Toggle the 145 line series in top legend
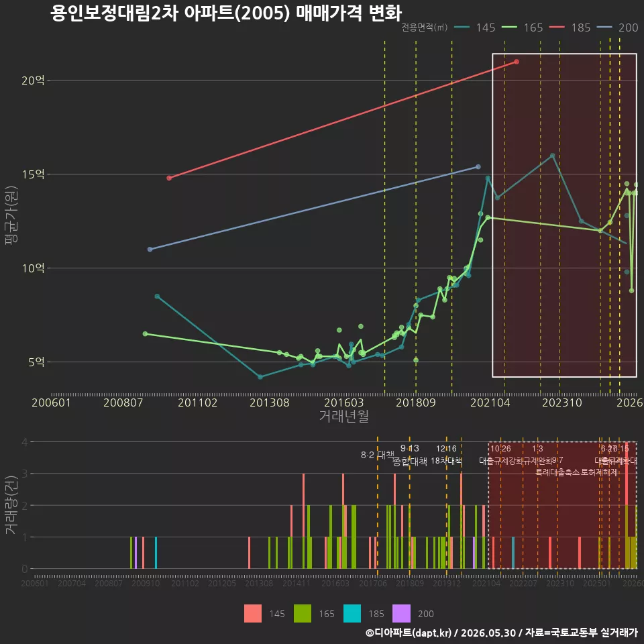 pyautogui.click(x=474, y=28)
